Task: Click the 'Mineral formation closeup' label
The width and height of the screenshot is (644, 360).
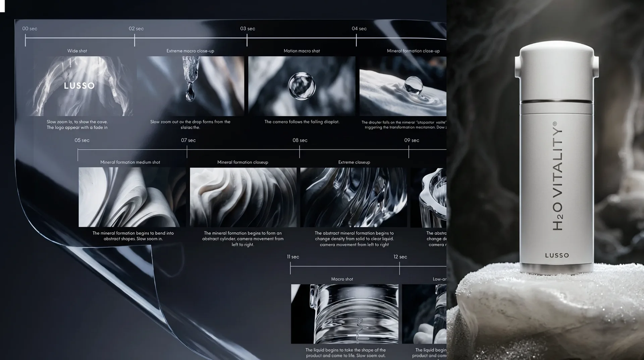Action: pos(243,162)
